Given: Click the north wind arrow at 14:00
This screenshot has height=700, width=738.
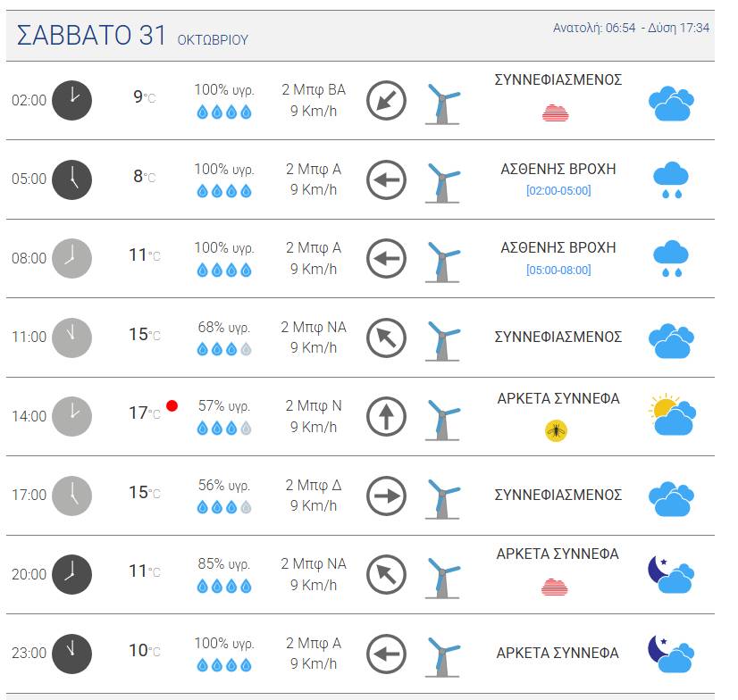Looking at the screenshot, I should click(x=386, y=416).
